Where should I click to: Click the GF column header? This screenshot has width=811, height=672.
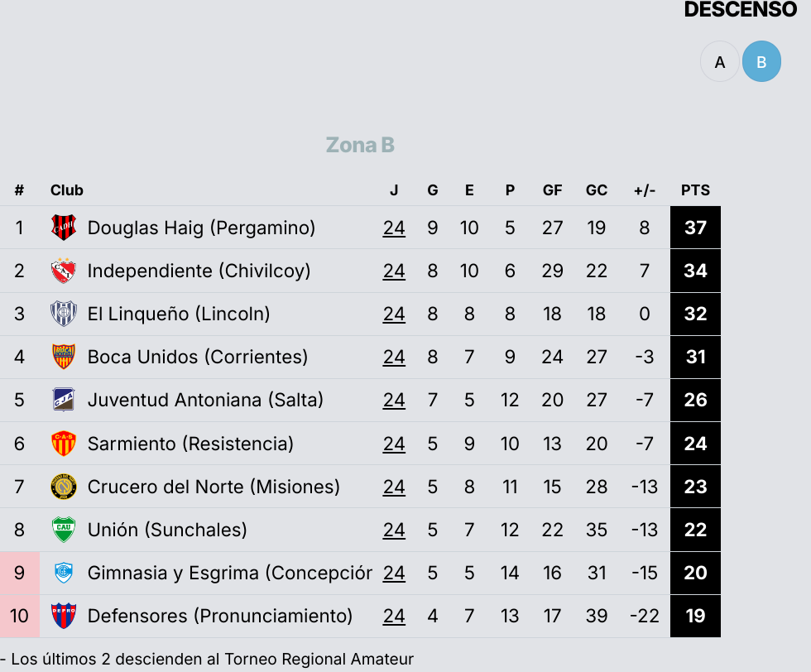click(x=552, y=190)
